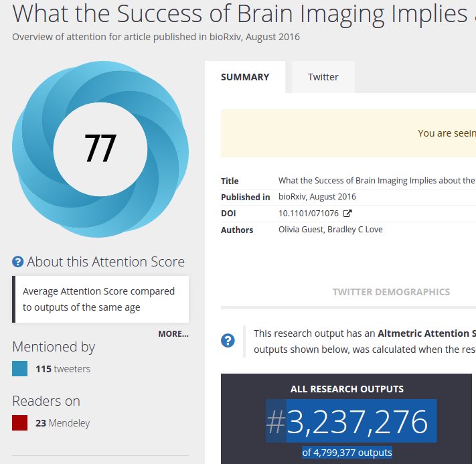Open the 115 tweeters link
The image size is (476, 464).
[63, 369]
